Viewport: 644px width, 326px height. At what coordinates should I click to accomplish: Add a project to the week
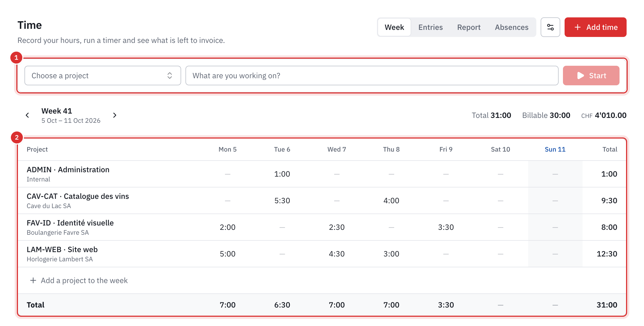click(x=79, y=280)
